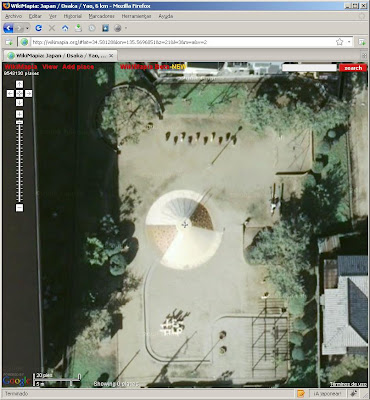Click the green go icon right of address bar

(x=362, y=42)
